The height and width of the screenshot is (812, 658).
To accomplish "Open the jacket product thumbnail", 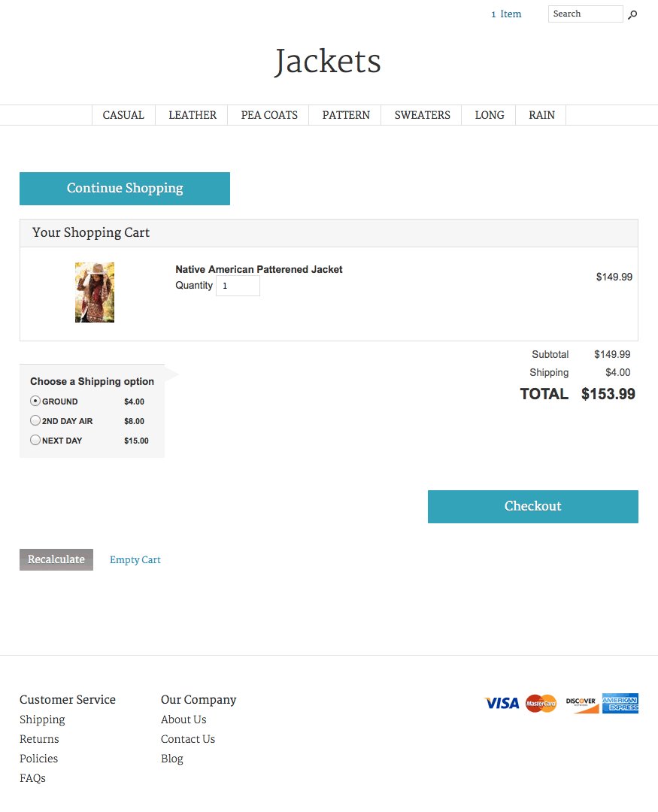I will click(x=95, y=292).
